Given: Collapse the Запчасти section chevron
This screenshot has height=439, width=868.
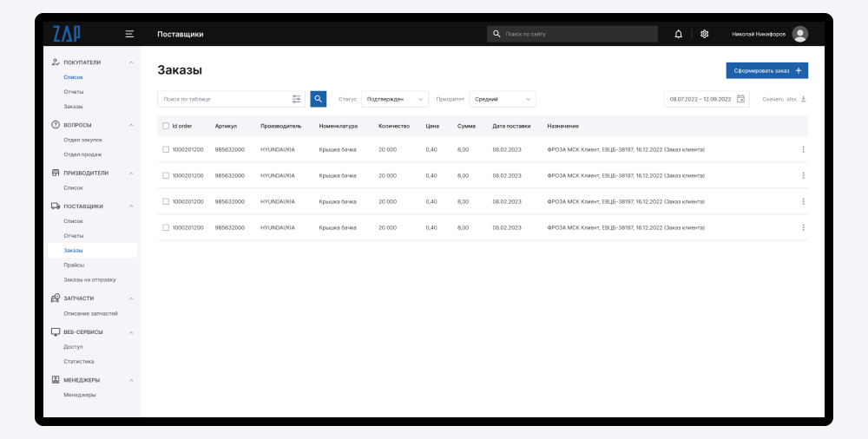Looking at the screenshot, I should click(131, 299).
